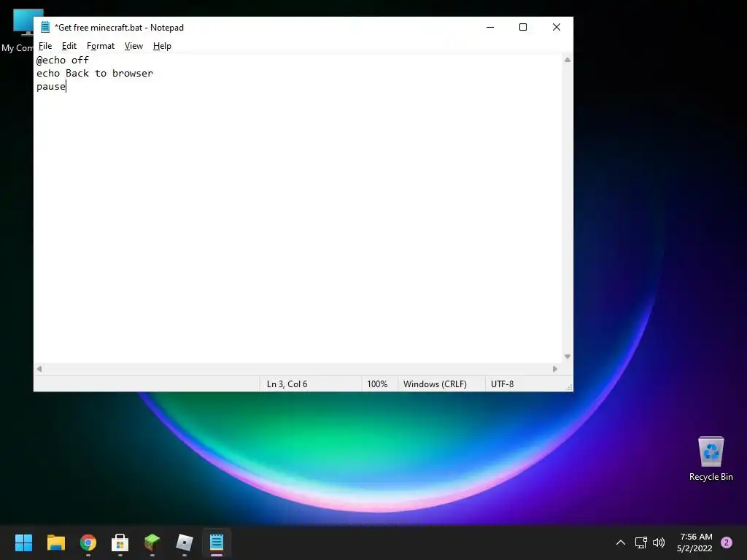This screenshot has width=747, height=560.
Task: Click the 100% zoom status entry
Action: tap(377, 384)
